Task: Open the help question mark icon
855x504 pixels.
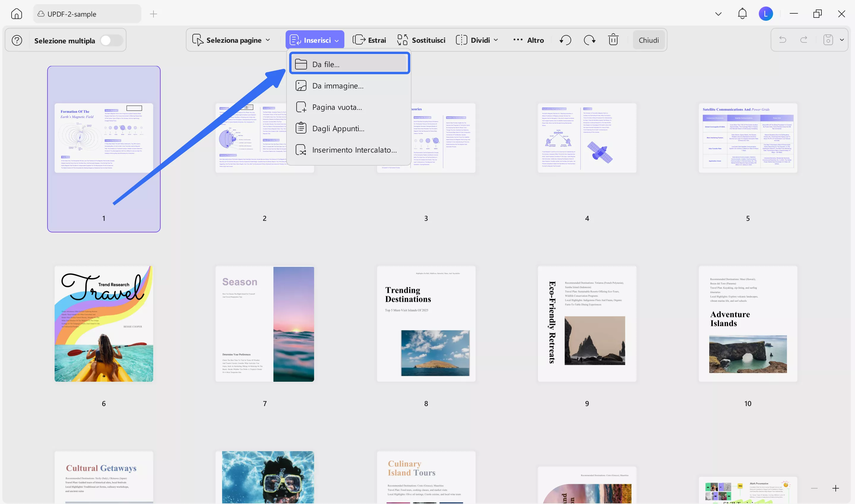Action: coord(17,40)
